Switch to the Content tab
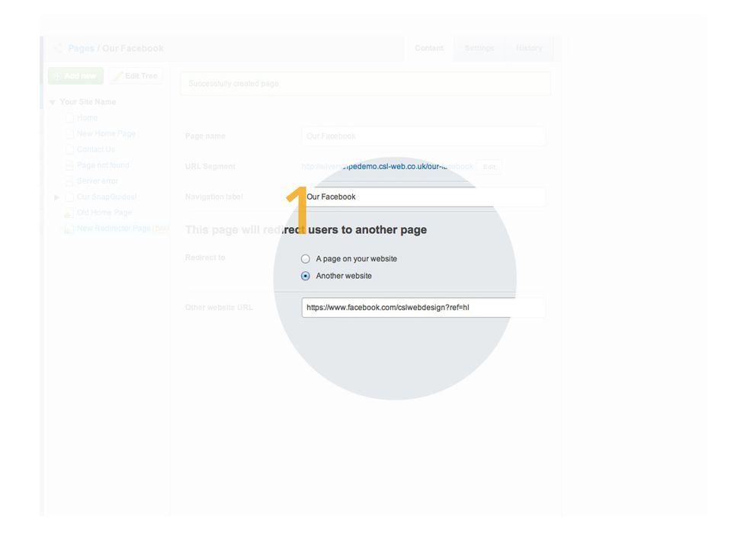 click(428, 48)
